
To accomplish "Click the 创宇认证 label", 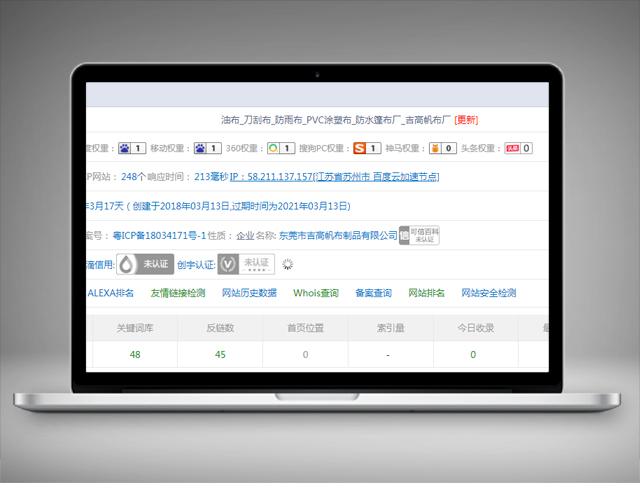I will click(x=196, y=265).
